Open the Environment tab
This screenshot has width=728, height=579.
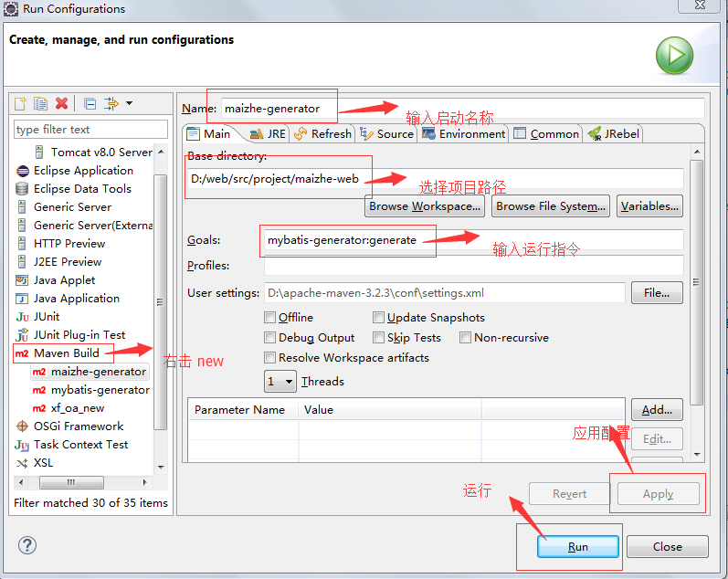(x=464, y=133)
